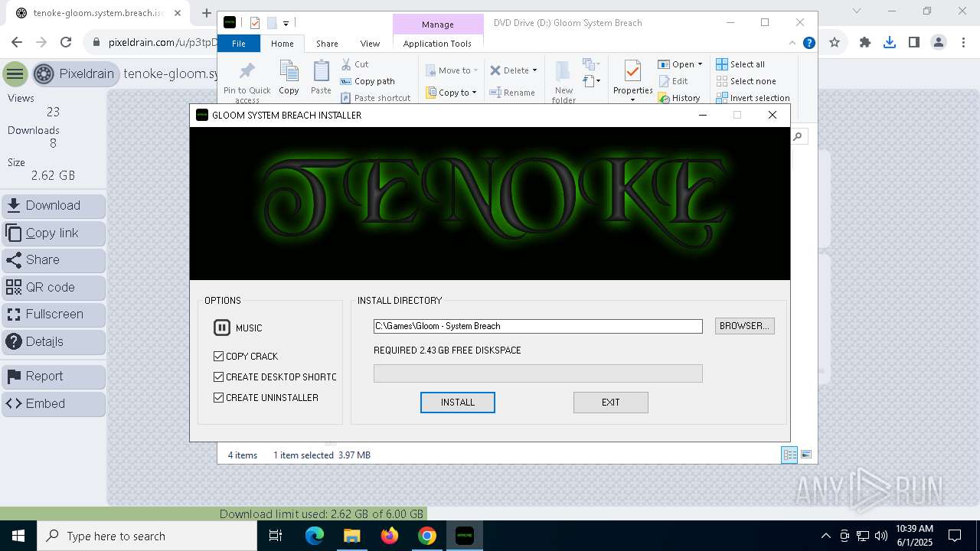Show hidden system tray icons
Image resolution: width=980 pixels, height=551 pixels.
click(825, 536)
